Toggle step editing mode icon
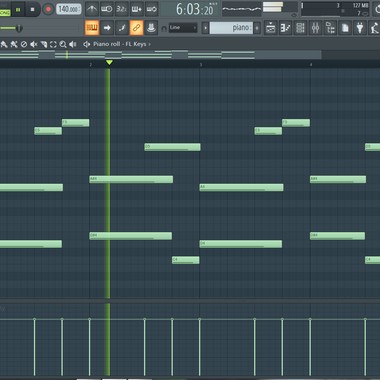380x380 pixels. (122, 28)
